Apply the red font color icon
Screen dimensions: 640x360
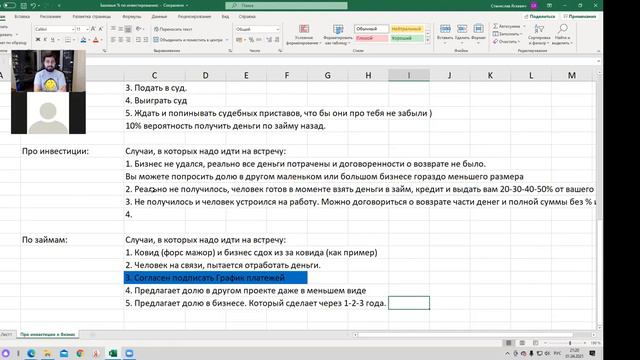(x=96, y=40)
